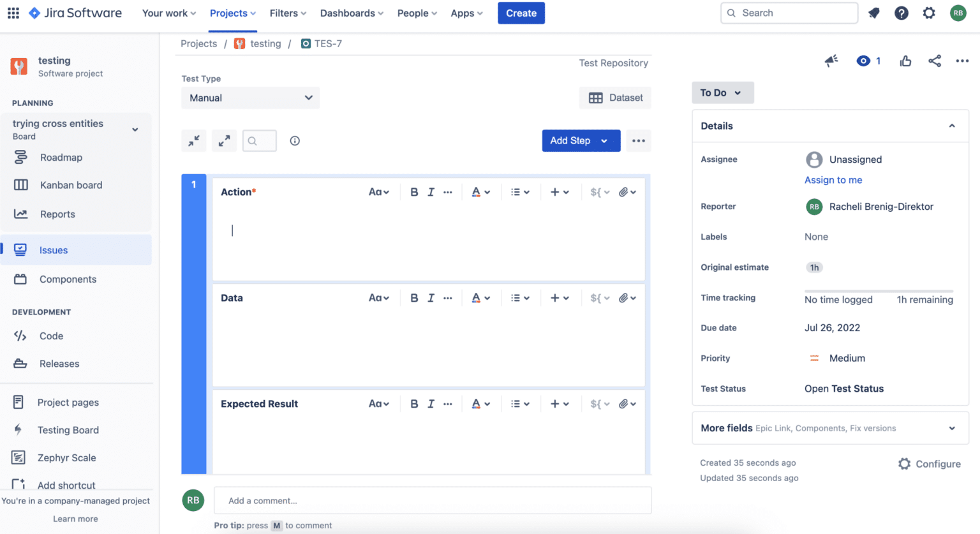Like the issue with the thumbs up
The height and width of the screenshot is (534, 980).
point(905,61)
